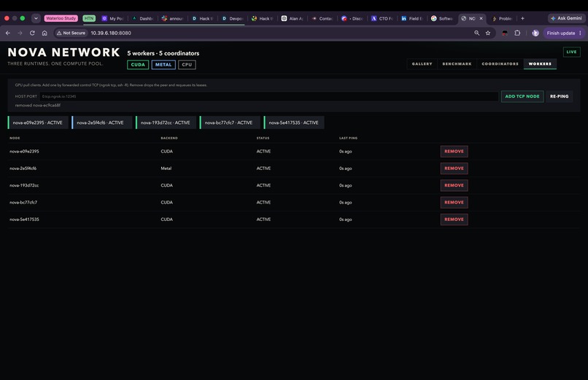Select the nova-bc77cfc7 ACTIVE chip
588x380 pixels.
point(230,123)
